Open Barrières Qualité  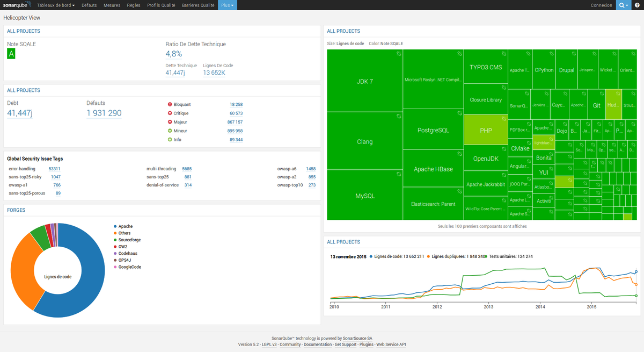tap(198, 5)
